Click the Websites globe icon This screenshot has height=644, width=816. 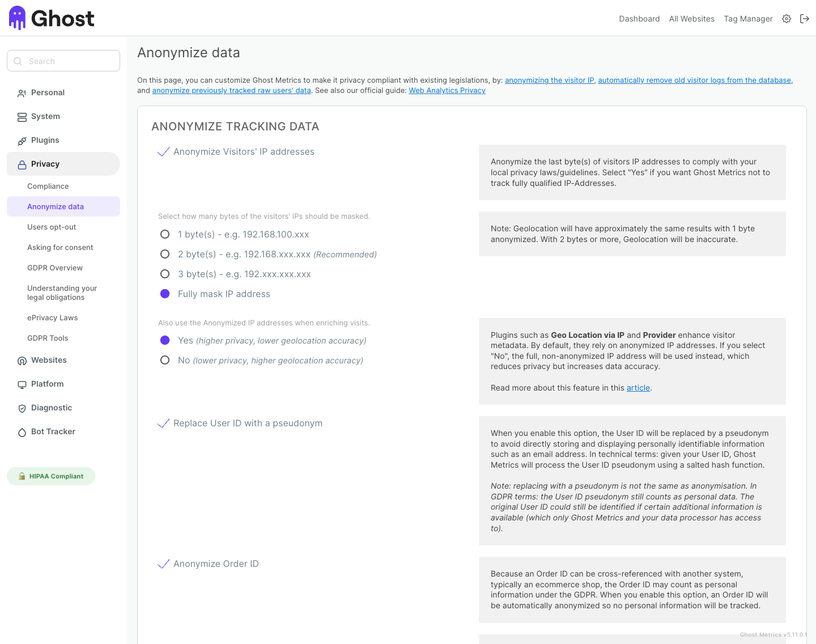pos(22,361)
